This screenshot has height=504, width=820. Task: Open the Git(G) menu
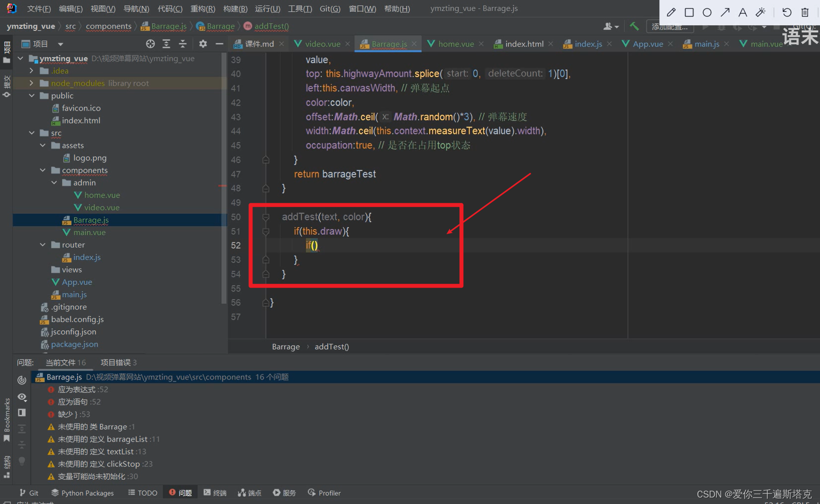(330, 8)
